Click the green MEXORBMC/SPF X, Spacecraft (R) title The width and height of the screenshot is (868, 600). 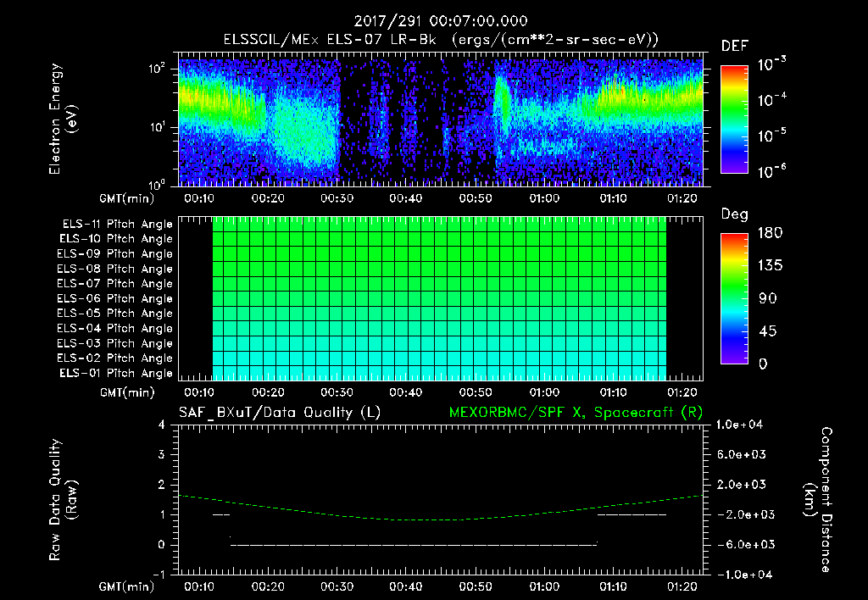[x=576, y=413]
